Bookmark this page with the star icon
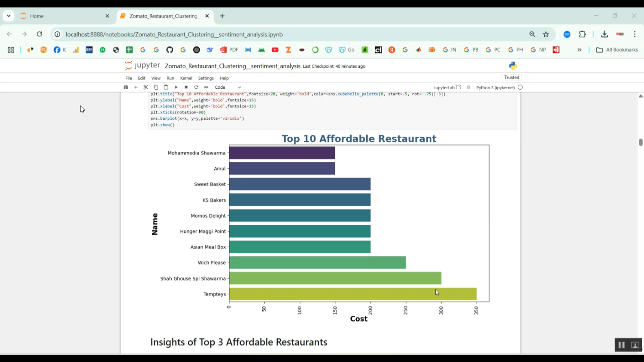Viewport: 644px width, 362px height. (x=546, y=34)
